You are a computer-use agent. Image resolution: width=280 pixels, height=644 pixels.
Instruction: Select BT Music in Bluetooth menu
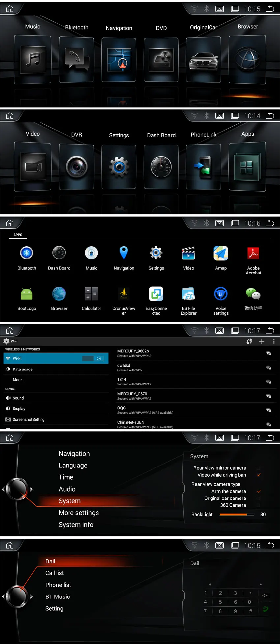click(58, 597)
